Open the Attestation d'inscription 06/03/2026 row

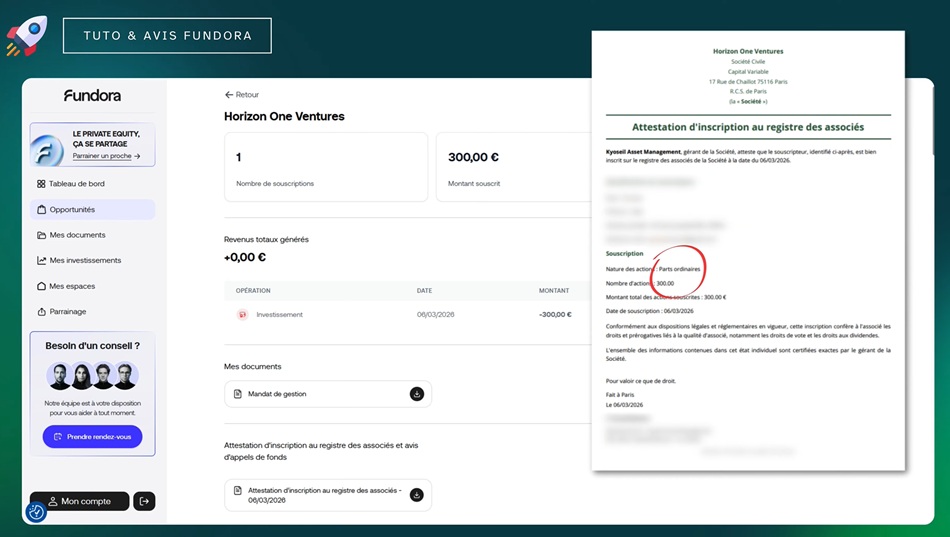point(328,495)
